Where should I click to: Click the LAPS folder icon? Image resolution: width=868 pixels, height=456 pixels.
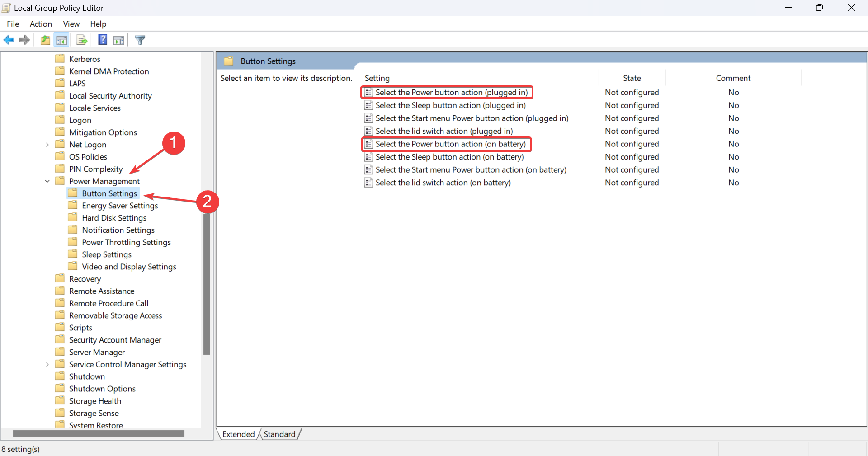click(60, 83)
